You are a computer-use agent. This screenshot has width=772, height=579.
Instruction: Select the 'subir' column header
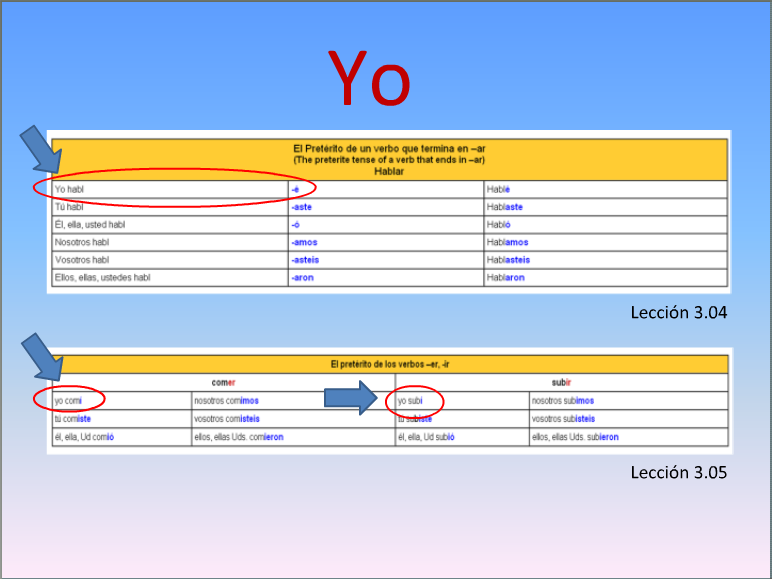point(561,383)
